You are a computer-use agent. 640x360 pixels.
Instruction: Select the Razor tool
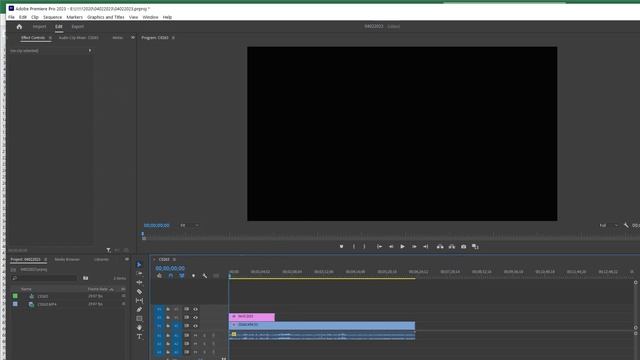point(139,291)
